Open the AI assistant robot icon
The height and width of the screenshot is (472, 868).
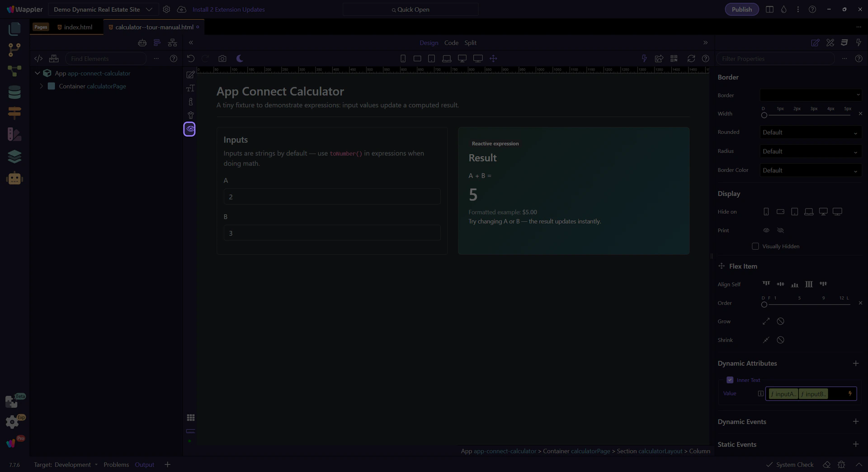14,179
